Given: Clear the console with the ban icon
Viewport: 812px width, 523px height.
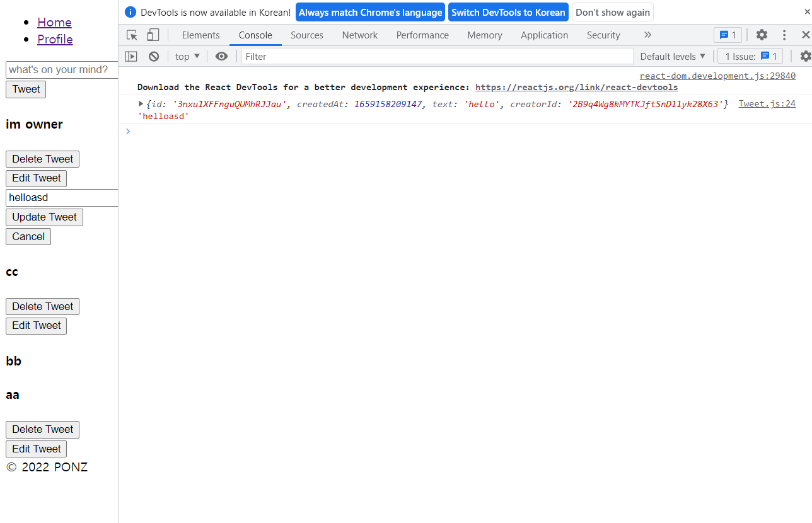Looking at the screenshot, I should pos(154,56).
